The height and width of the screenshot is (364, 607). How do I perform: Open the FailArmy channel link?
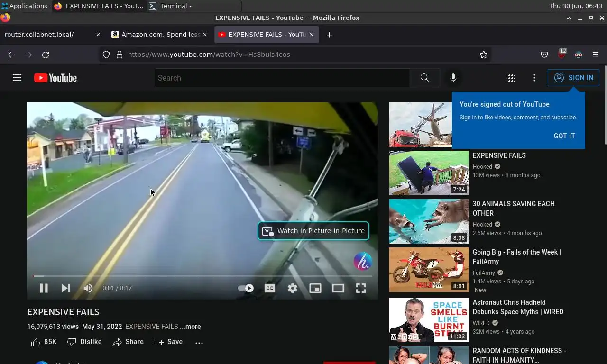484,273
